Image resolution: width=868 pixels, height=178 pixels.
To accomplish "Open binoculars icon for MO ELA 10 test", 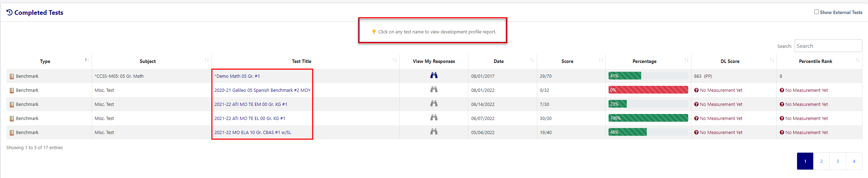I will point(434,132).
